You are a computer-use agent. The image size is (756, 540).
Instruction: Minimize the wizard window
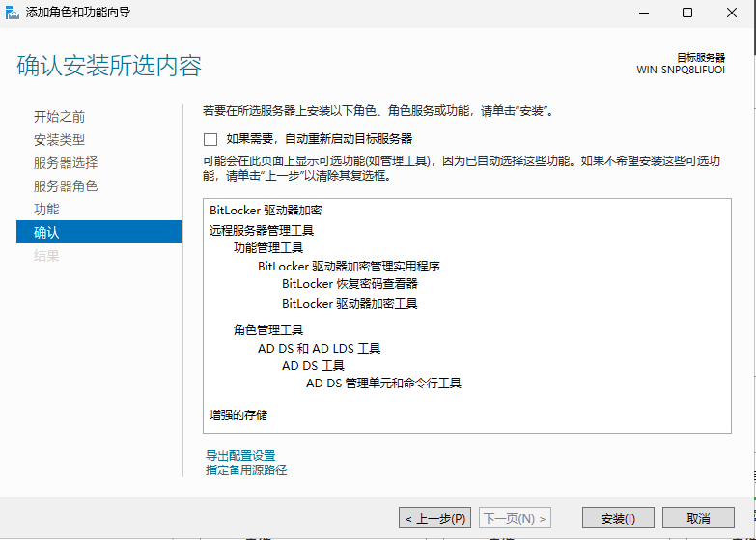[x=644, y=13]
